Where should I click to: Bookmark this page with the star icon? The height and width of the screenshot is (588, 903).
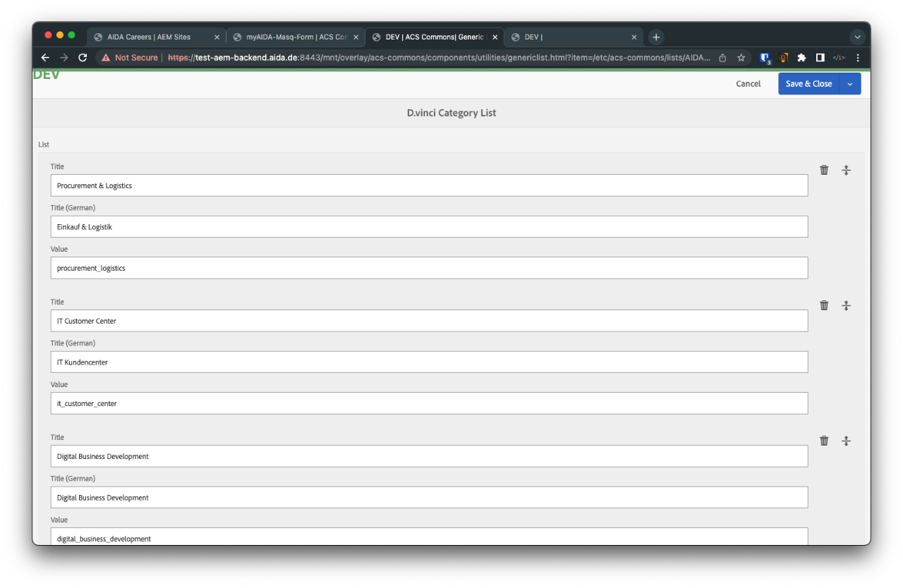coord(741,58)
